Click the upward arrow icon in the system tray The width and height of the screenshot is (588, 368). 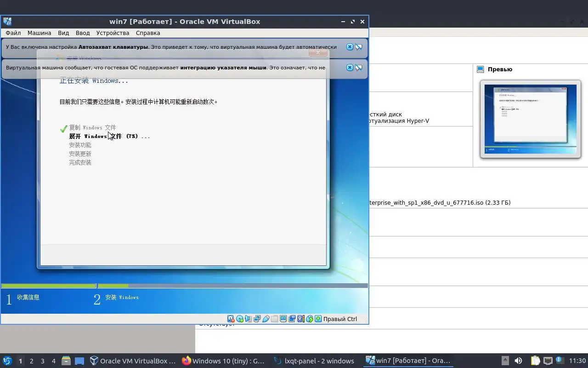point(505,361)
